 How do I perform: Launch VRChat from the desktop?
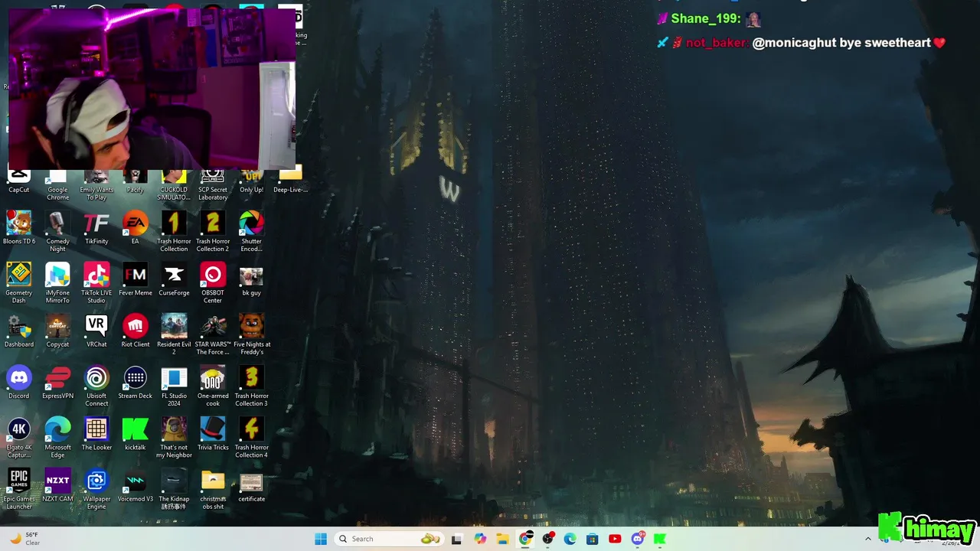(96, 331)
